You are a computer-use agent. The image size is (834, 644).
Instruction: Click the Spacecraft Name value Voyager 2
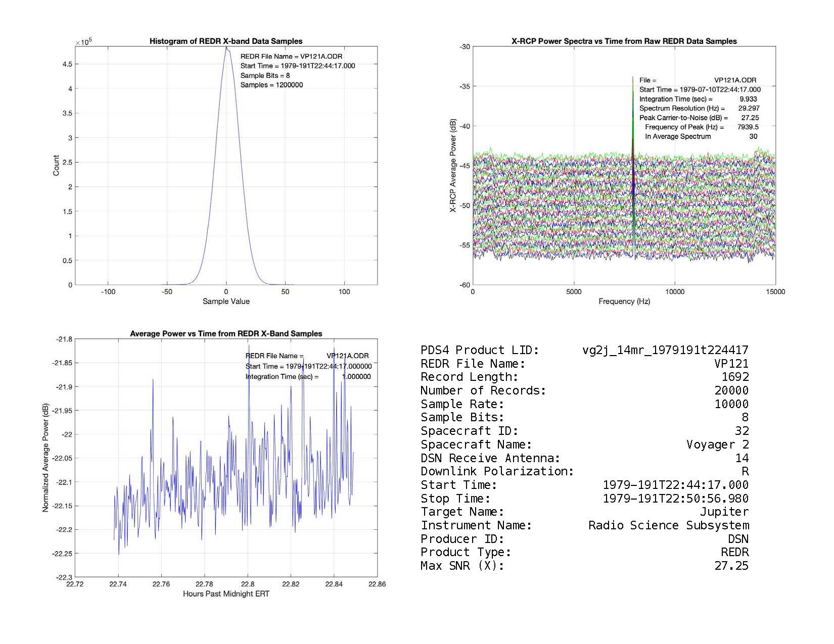[x=717, y=444]
